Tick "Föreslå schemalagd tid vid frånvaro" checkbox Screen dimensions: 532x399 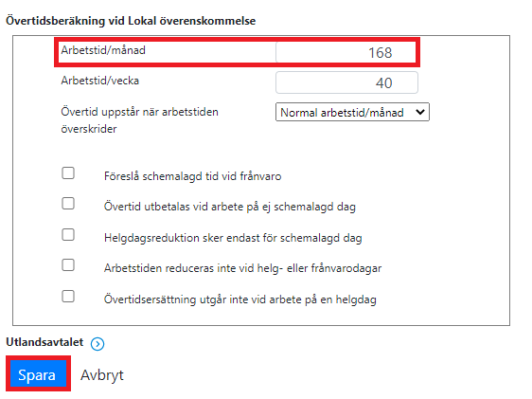click(68, 172)
